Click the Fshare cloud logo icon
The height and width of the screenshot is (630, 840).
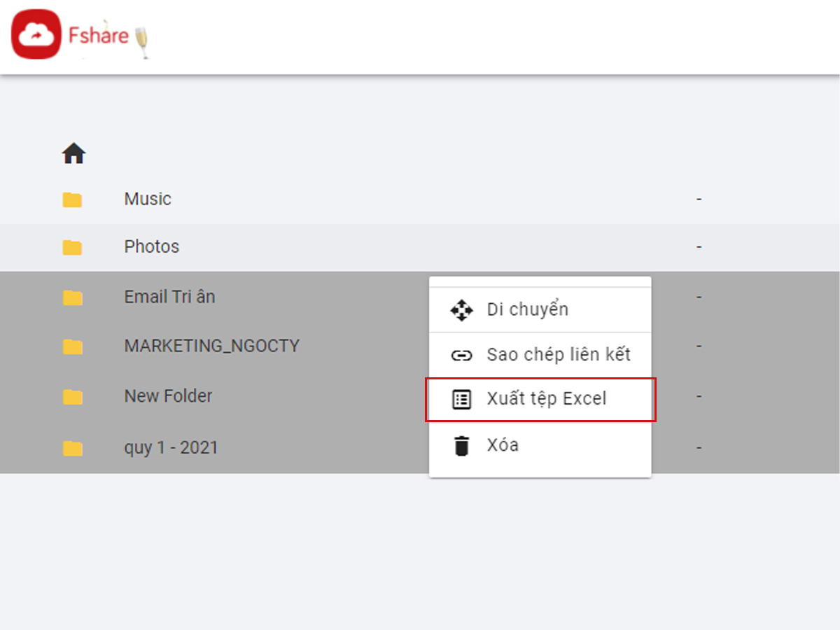tap(36, 35)
